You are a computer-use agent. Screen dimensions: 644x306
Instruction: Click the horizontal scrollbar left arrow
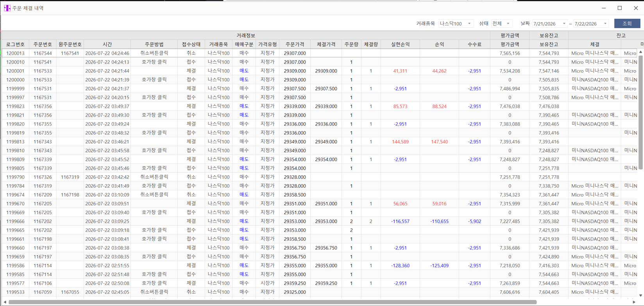coord(5,302)
